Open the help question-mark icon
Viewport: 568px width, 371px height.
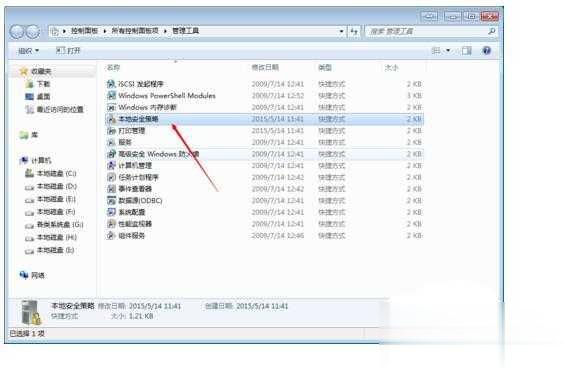tap(486, 51)
